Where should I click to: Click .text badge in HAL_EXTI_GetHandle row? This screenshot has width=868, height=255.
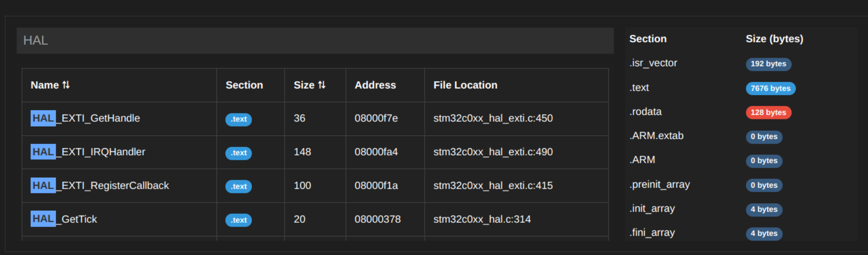(239, 119)
